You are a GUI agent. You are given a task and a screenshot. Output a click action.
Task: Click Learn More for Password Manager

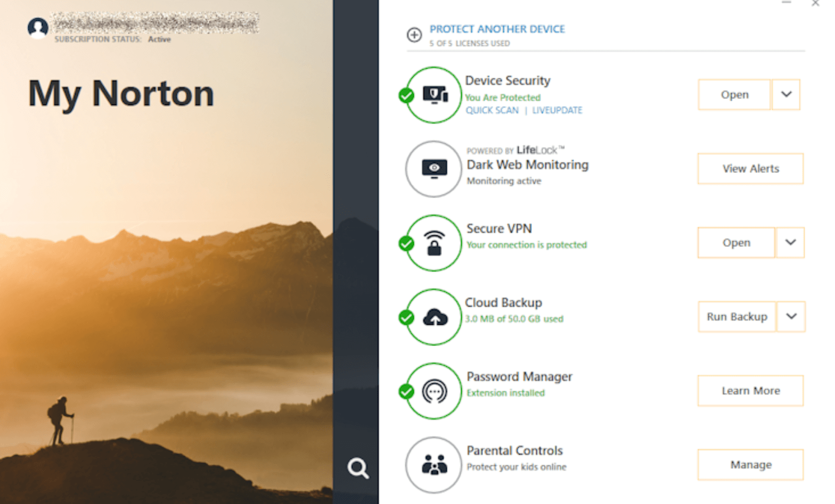(750, 391)
